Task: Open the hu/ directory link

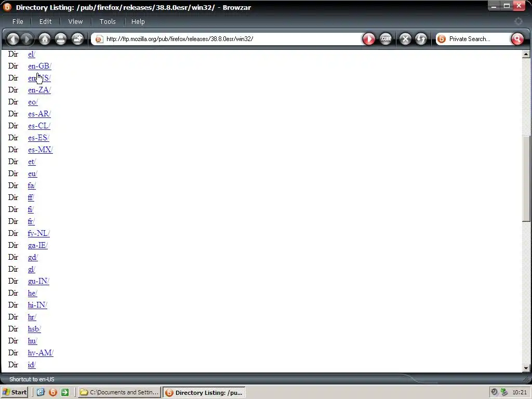Action: [x=33, y=341]
